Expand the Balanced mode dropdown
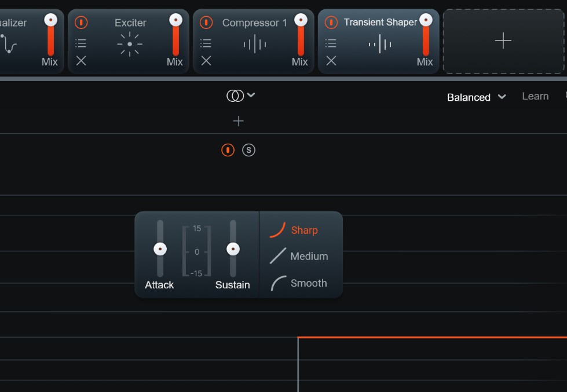 pyautogui.click(x=476, y=97)
